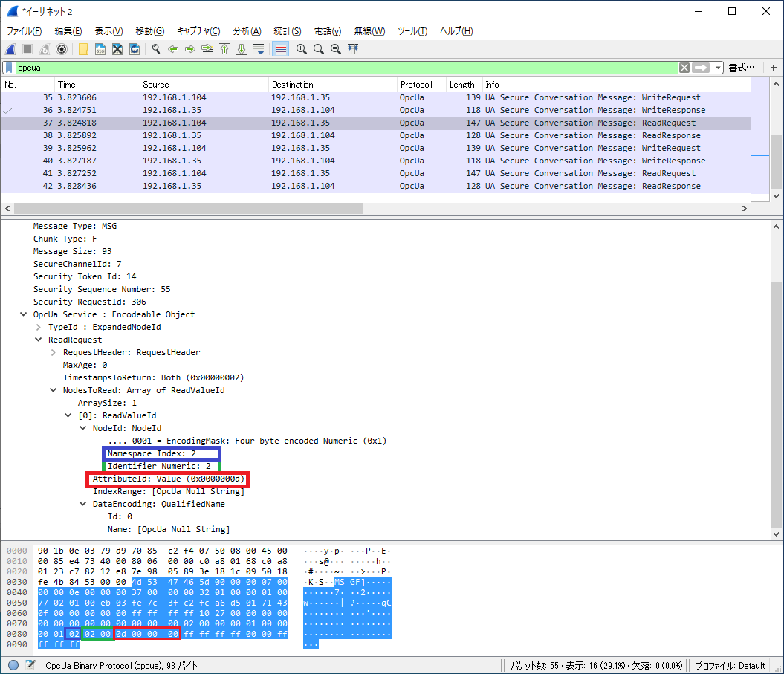Open the 分析(A) menu
Image resolution: width=784 pixels, height=674 pixels.
click(x=247, y=31)
